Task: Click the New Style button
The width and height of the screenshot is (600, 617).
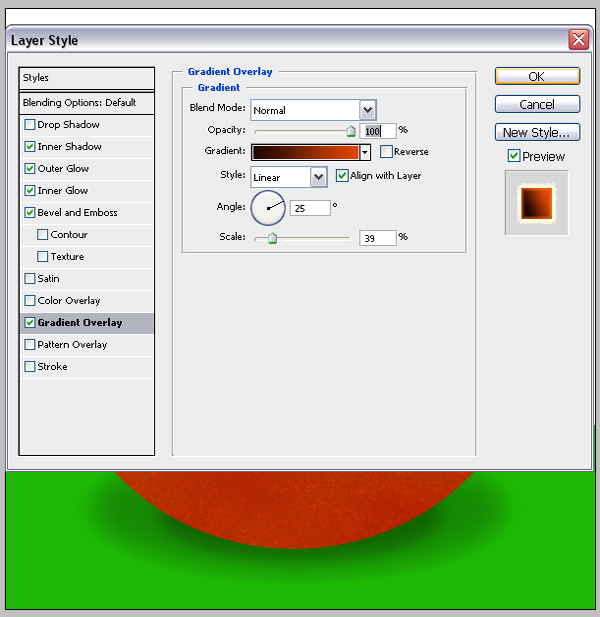Action: pos(537,133)
